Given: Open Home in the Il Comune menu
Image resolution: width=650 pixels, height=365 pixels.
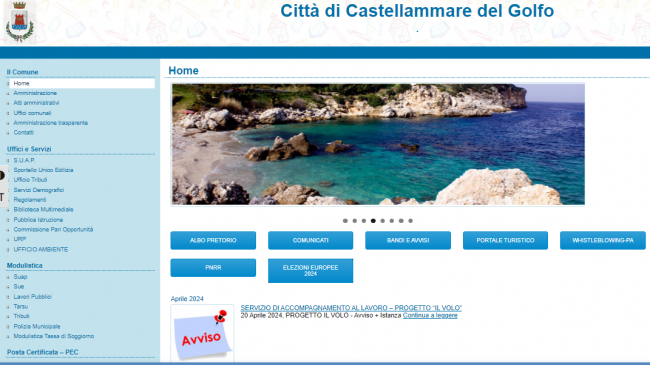Looking at the screenshot, I should pyautogui.click(x=82, y=83).
